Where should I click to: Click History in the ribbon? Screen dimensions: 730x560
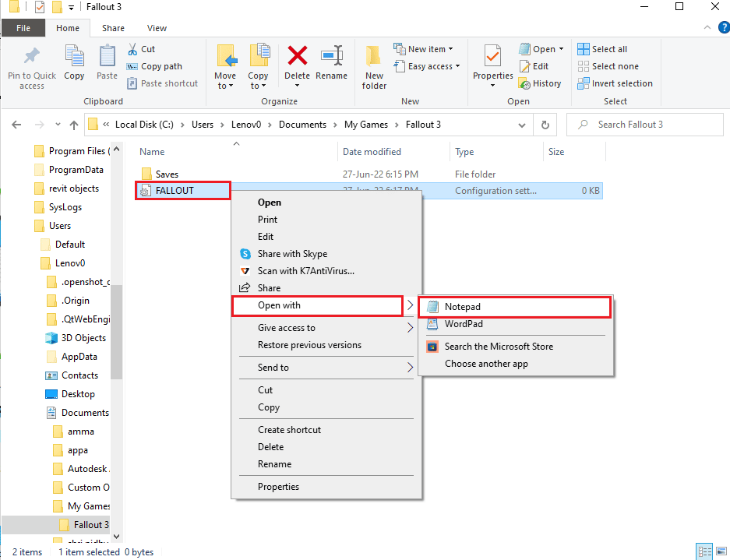[540, 84]
